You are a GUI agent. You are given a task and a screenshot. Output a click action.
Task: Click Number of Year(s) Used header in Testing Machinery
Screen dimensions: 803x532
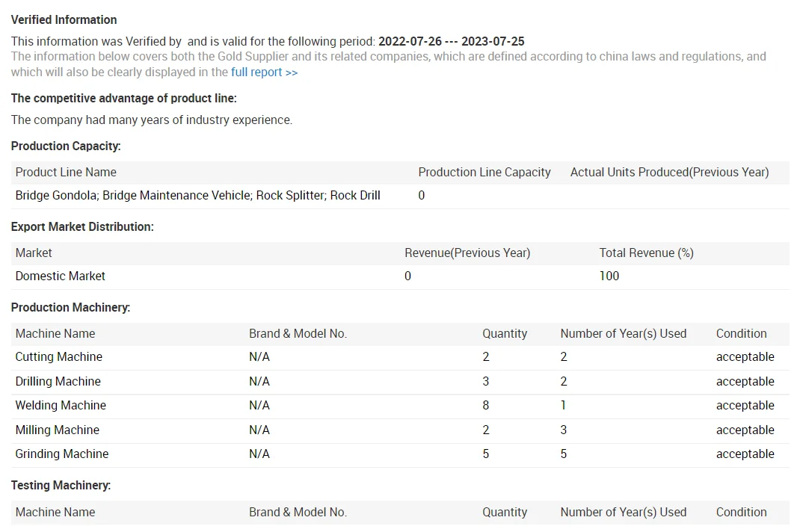[x=623, y=512]
